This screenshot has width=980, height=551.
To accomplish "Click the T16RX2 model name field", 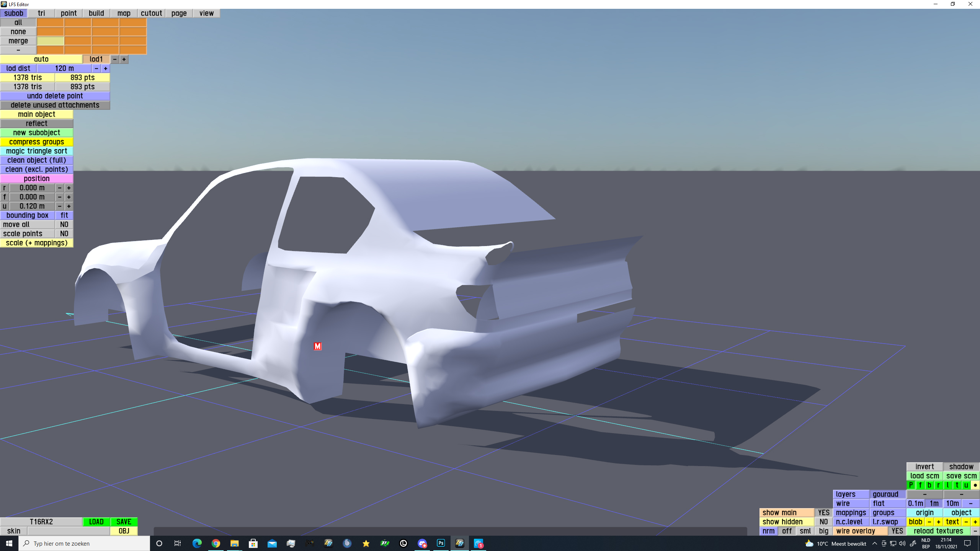I will 41,522.
